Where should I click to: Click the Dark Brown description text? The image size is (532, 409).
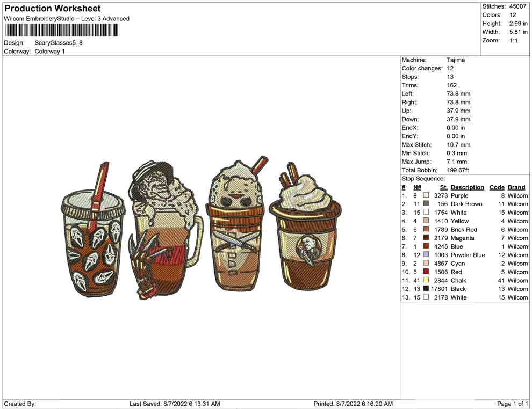(466, 204)
